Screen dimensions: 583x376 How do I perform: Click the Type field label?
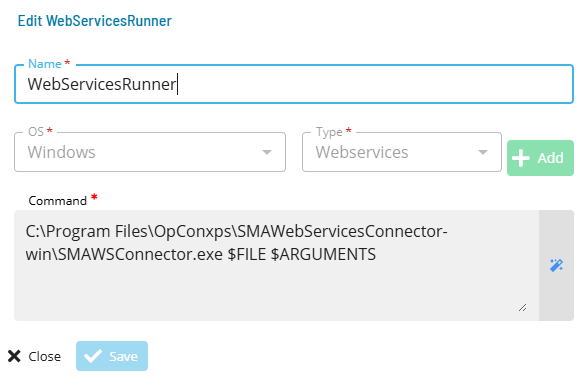(329, 132)
